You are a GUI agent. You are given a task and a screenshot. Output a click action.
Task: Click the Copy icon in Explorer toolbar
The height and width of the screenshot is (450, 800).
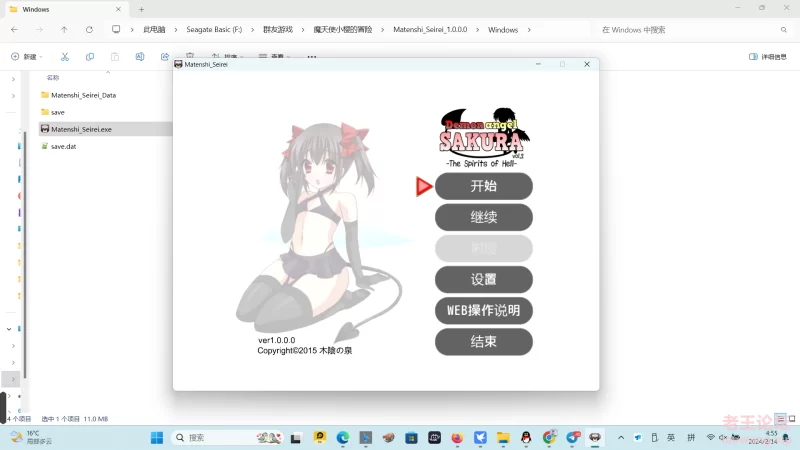[90, 57]
